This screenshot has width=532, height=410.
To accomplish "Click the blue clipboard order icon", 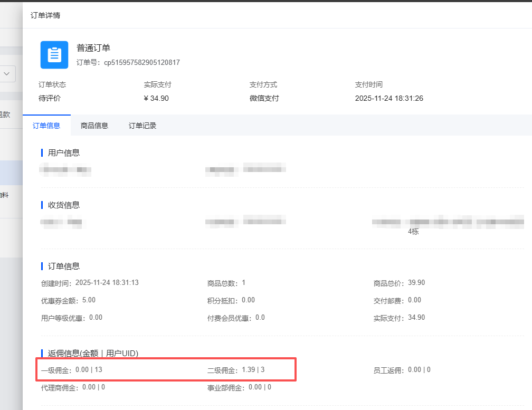I will coord(54,55).
